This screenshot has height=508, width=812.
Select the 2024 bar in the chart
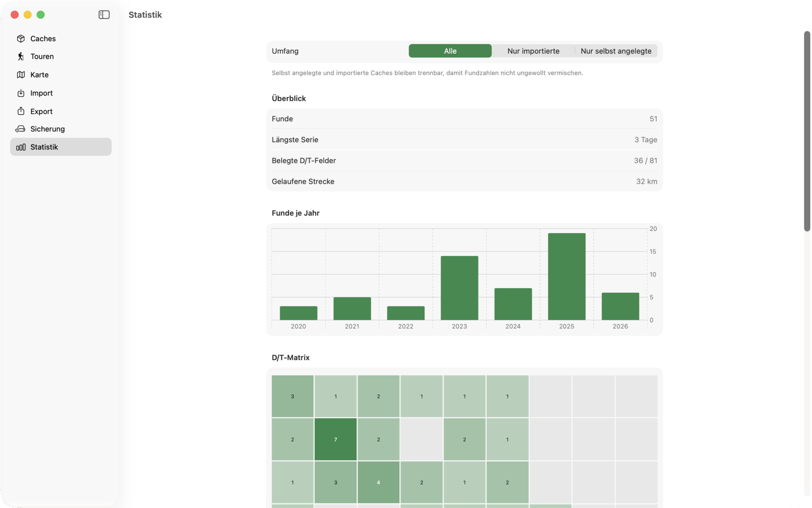[x=513, y=304]
